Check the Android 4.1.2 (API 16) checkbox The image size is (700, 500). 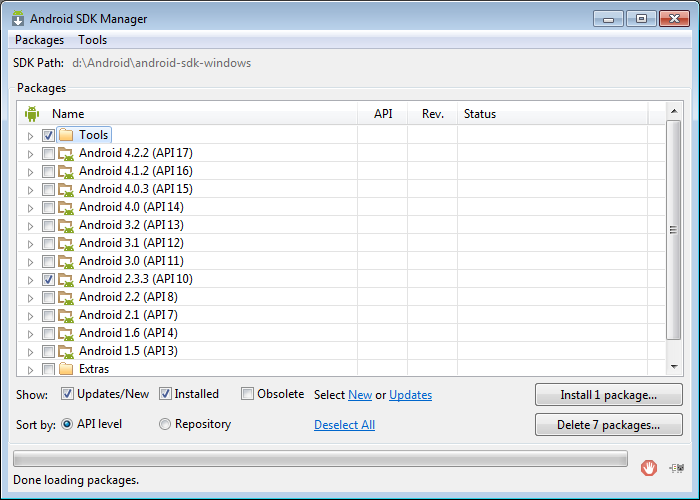tap(48, 171)
